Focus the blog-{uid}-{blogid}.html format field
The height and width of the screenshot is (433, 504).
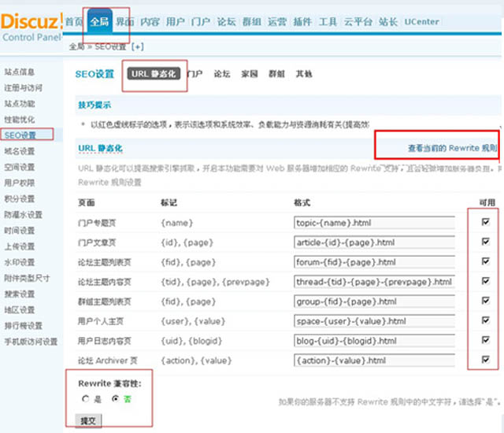point(374,341)
